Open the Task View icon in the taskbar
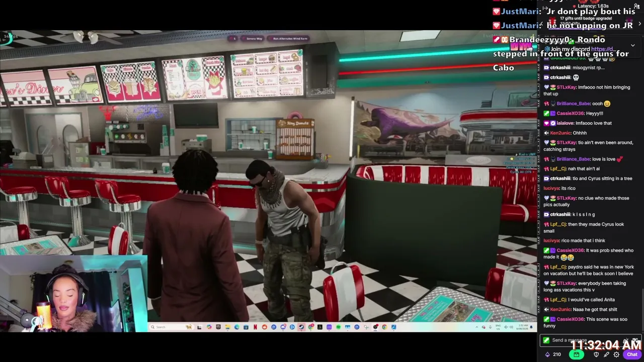The width and height of the screenshot is (644, 362). coord(199,327)
